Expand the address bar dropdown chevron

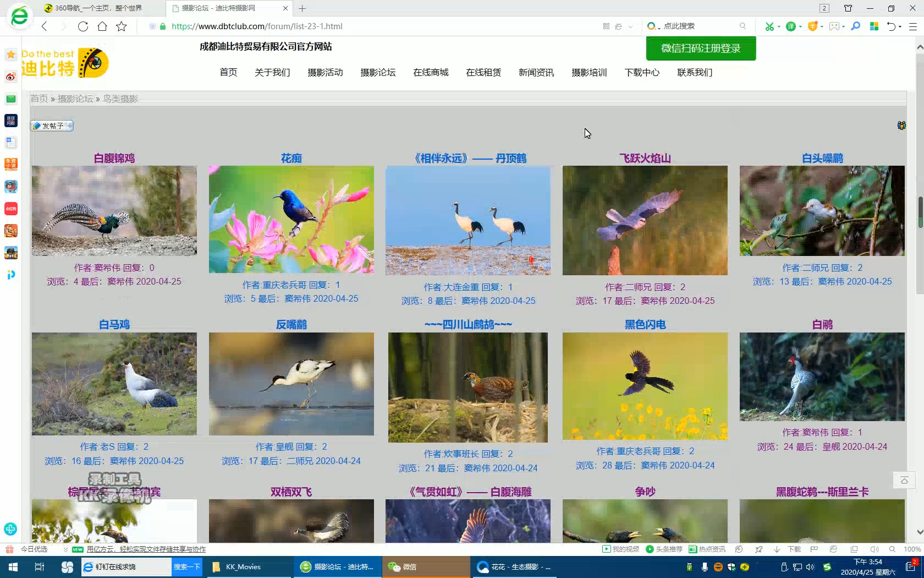pos(630,26)
